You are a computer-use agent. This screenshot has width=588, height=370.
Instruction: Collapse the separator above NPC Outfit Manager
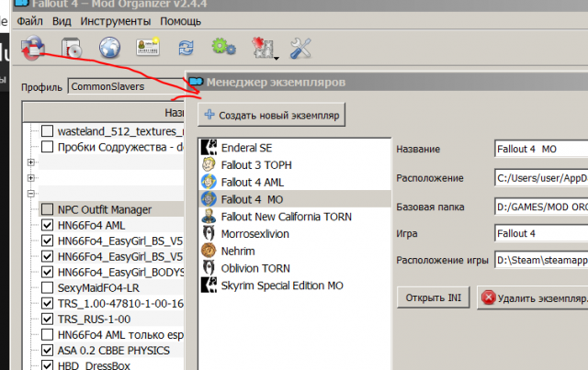[32, 194]
